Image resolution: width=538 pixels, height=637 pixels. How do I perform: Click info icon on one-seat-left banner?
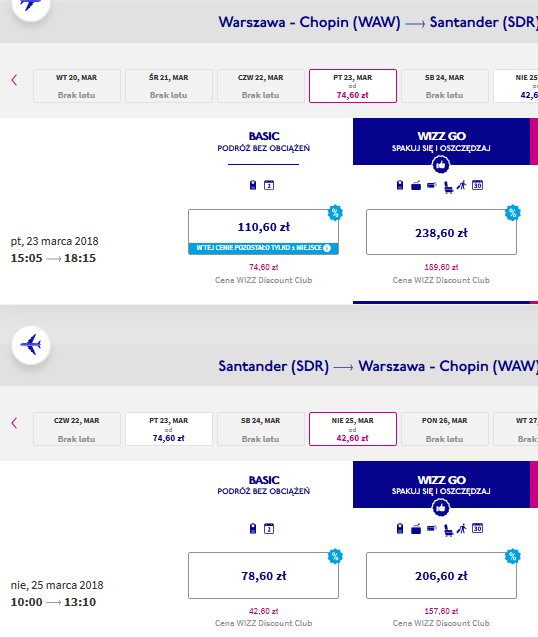click(327, 248)
